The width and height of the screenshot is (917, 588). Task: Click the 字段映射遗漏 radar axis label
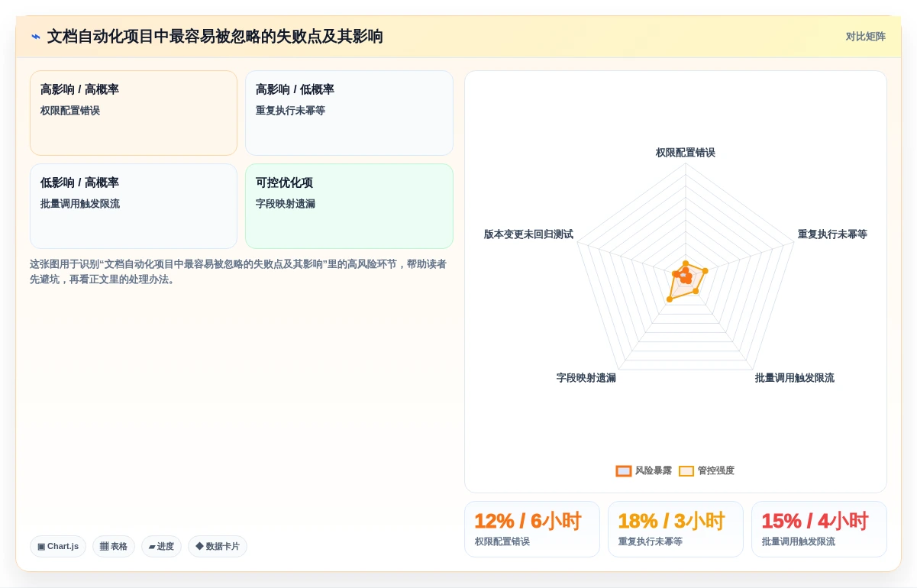586,378
